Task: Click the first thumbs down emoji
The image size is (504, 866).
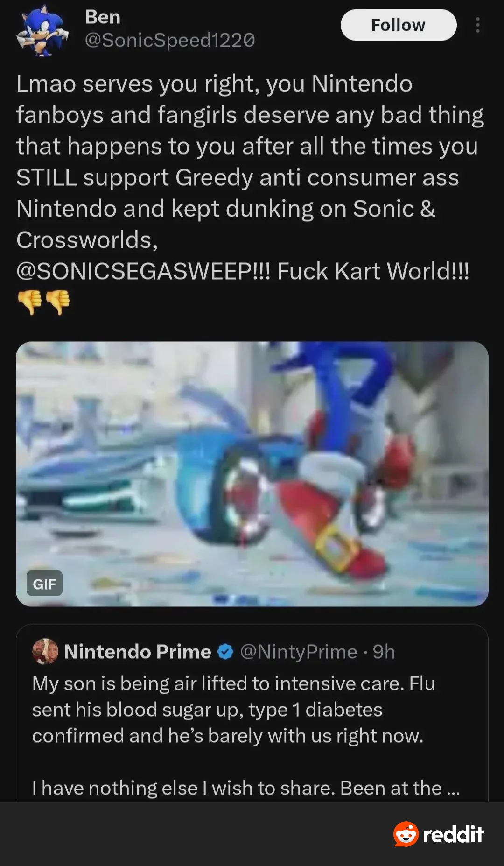Action: (30, 302)
